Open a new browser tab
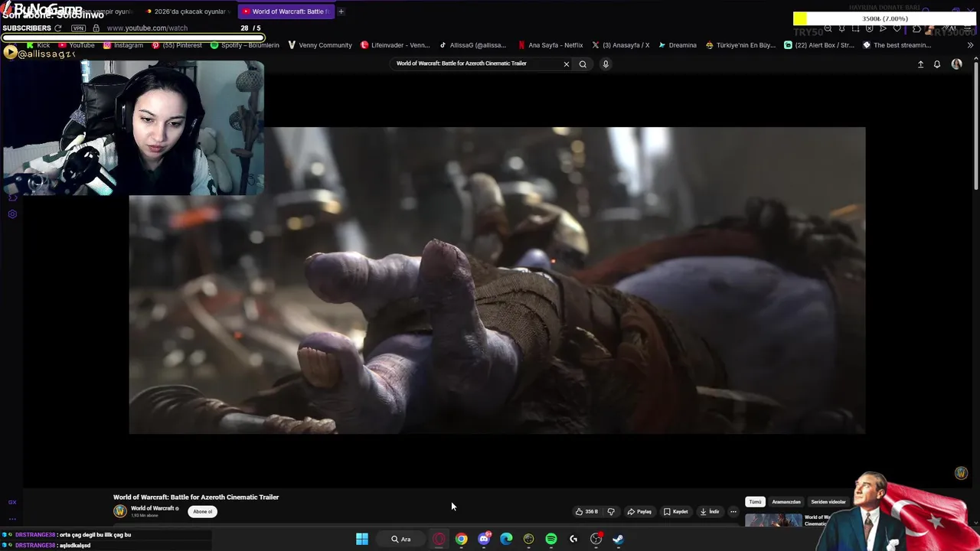980x551 pixels. pyautogui.click(x=341, y=11)
